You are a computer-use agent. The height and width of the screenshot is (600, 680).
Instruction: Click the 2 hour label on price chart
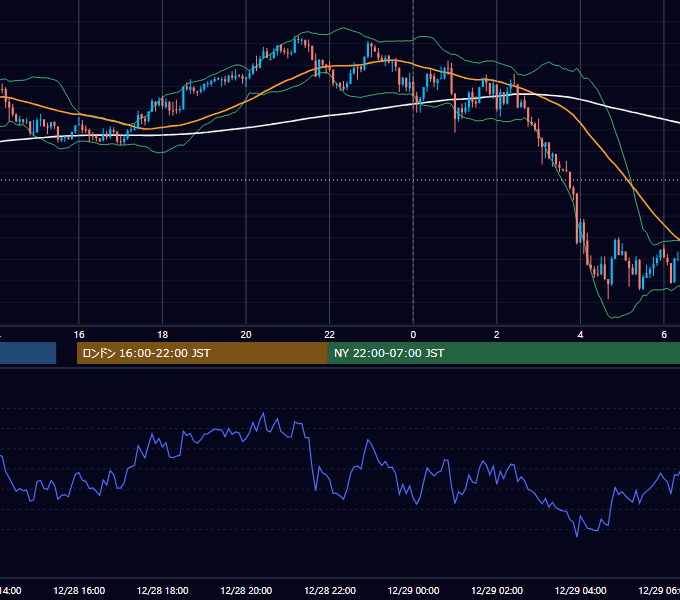(497, 334)
